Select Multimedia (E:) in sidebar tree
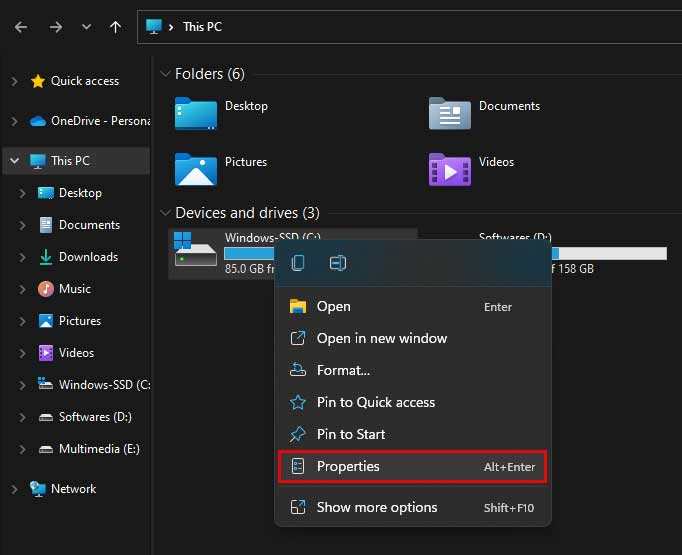The width and height of the screenshot is (682, 555). point(99,449)
